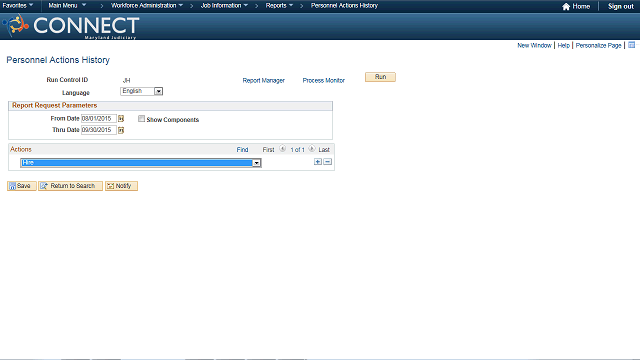The image size is (640, 360).
Task: Open the Language dropdown
Action: click(x=142, y=91)
